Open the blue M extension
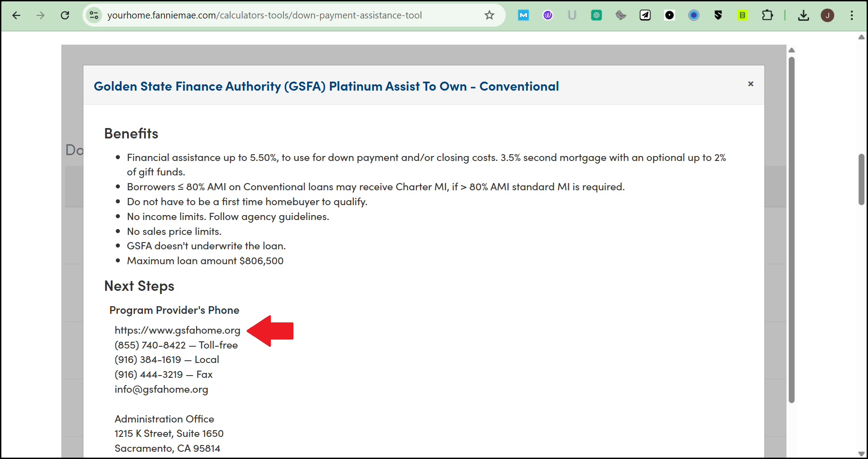868x459 pixels. [523, 15]
